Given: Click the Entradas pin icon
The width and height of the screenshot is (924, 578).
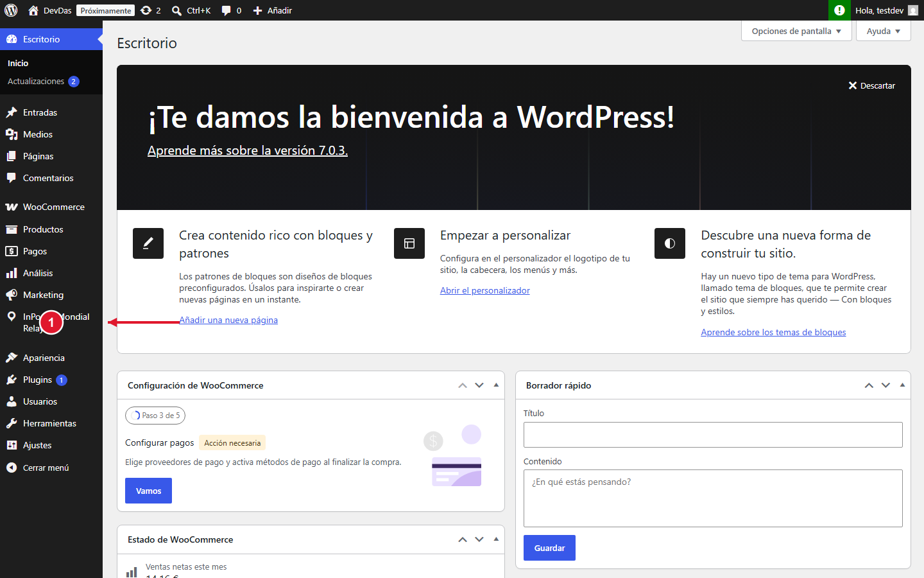Looking at the screenshot, I should click(12, 112).
